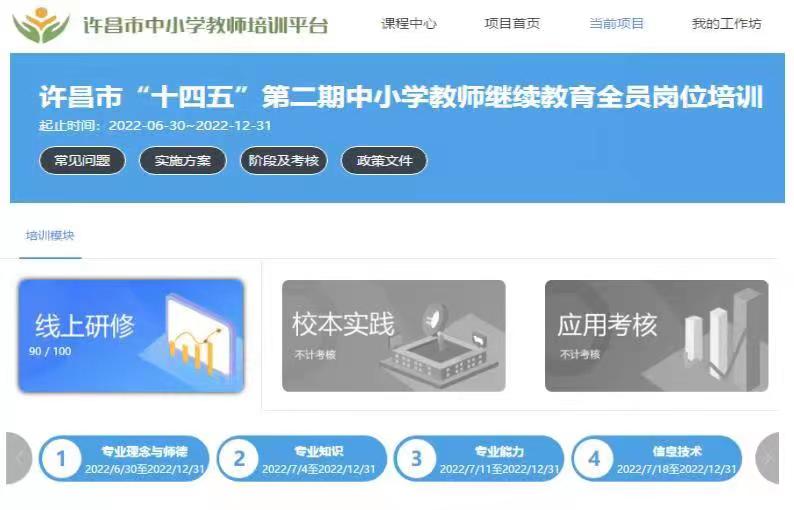Click the 许昌市中小学教师培训平台 site title

point(206,25)
